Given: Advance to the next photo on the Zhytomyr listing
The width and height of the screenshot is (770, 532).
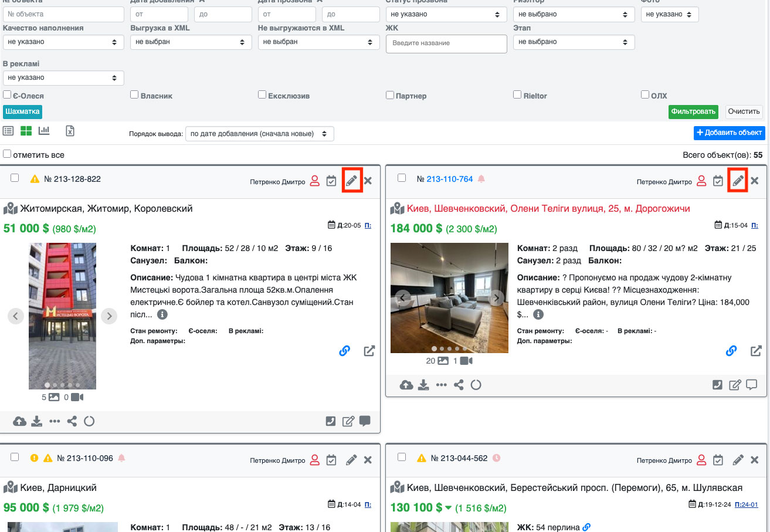Looking at the screenshot, I should (x=109, y=316).
